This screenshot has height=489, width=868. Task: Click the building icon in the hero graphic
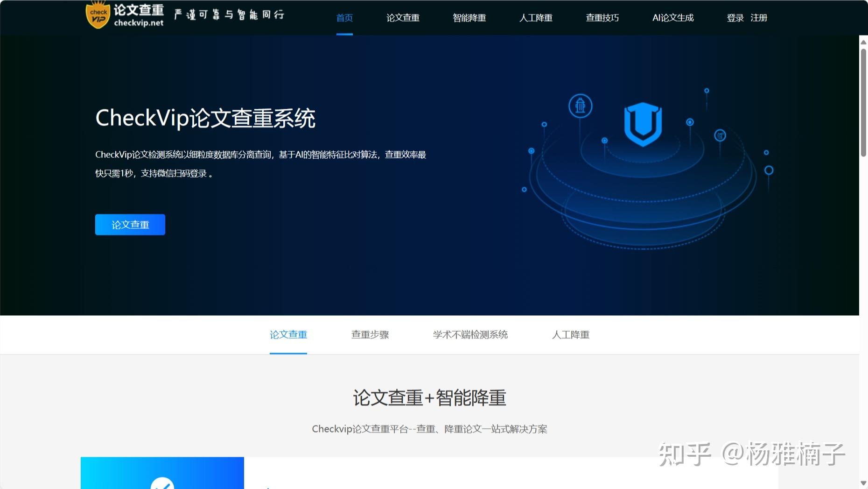click(580, 106)
